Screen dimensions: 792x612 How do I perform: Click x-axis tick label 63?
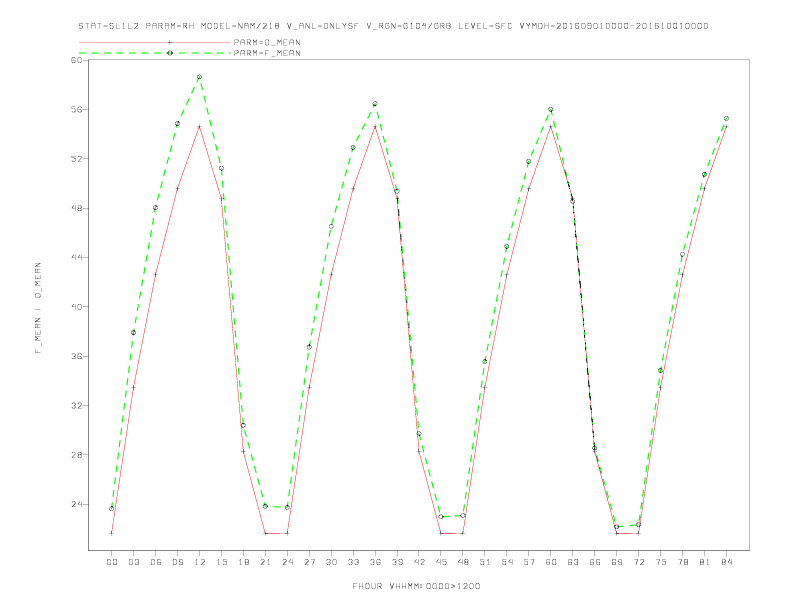(573, 562)
